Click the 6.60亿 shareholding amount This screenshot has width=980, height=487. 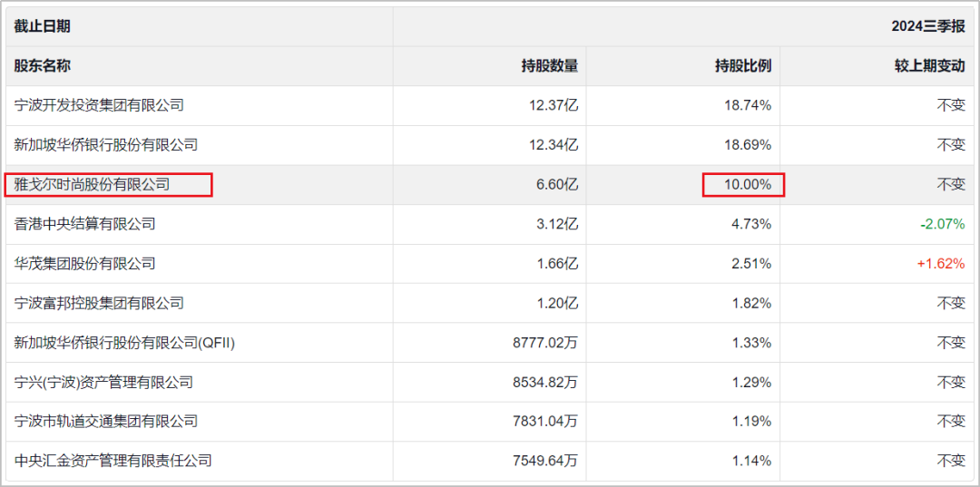point(557,185)
